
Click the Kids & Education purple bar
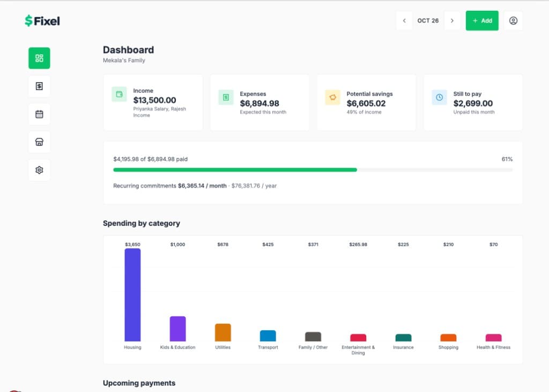(177, 329)
